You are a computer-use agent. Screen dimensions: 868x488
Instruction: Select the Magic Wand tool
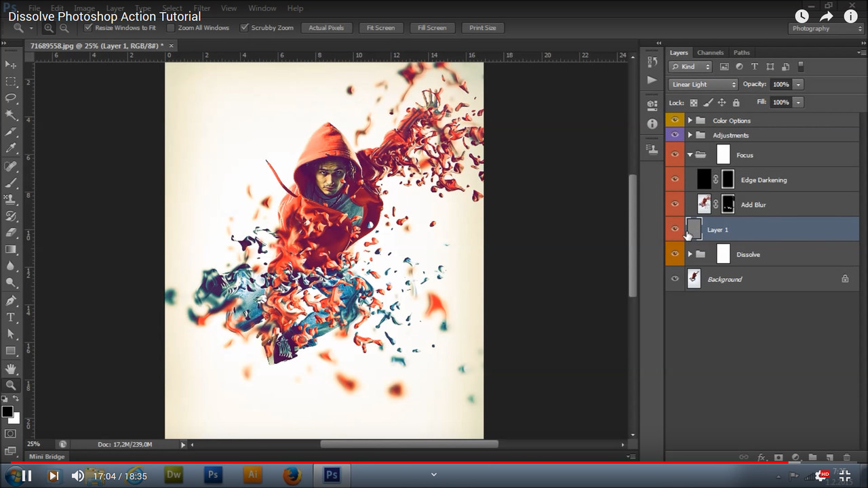tap(11, 115)
